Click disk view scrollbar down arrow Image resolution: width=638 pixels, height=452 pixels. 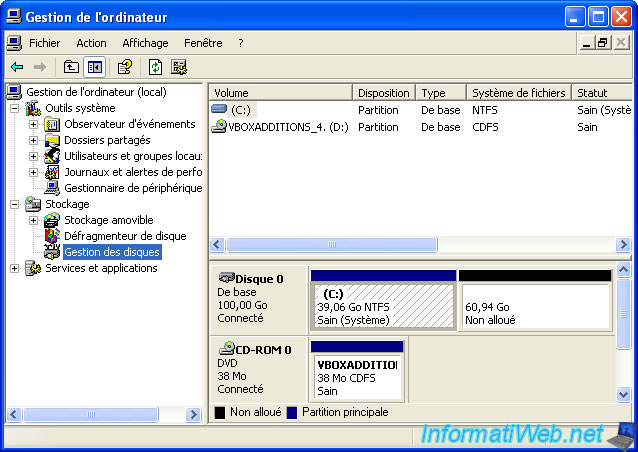[x=624, y=394]
